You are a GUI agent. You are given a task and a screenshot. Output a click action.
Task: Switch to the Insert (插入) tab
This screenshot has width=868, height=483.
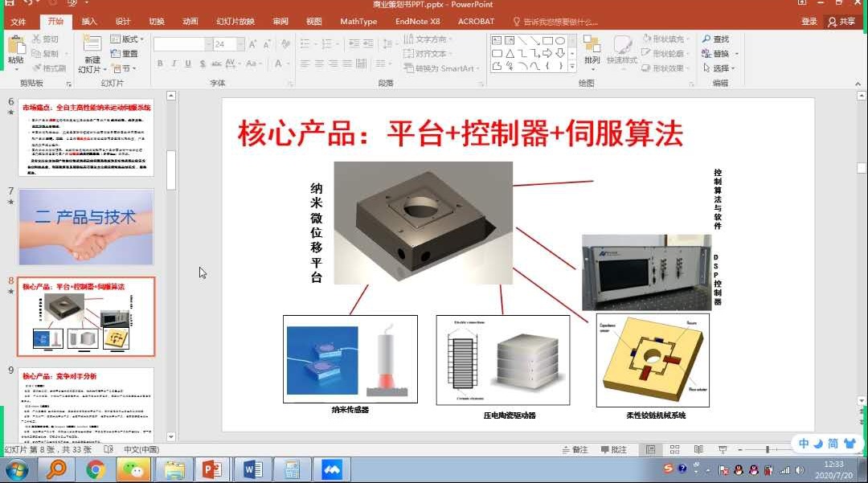point(89,22)
